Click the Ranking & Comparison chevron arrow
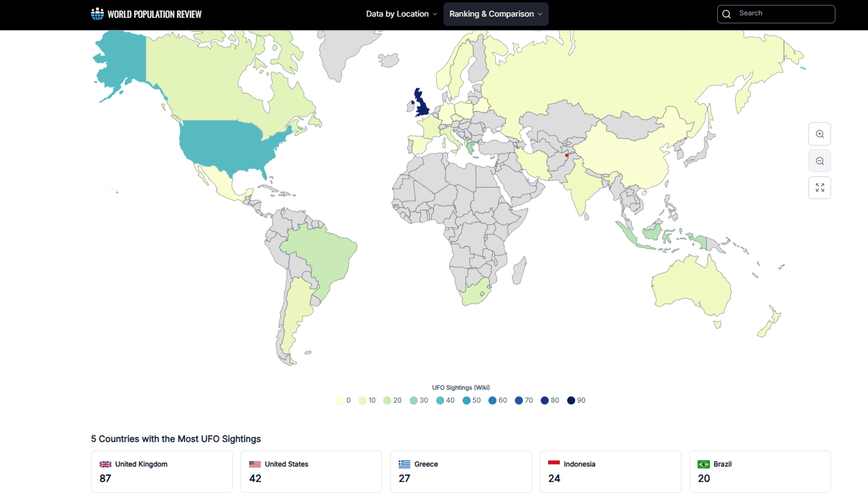868x504 pixels. click(540, 14)
